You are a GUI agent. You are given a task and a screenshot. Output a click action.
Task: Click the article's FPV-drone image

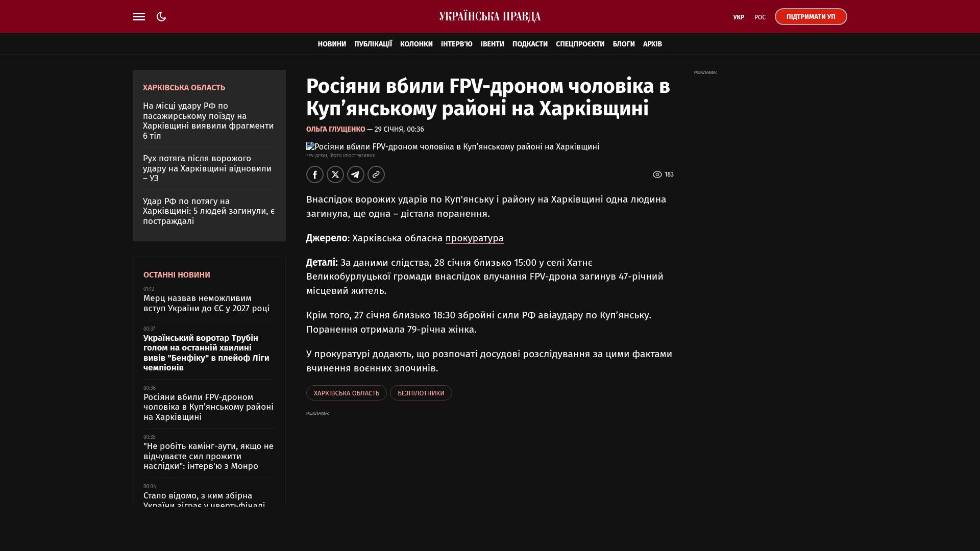(452, 147)
